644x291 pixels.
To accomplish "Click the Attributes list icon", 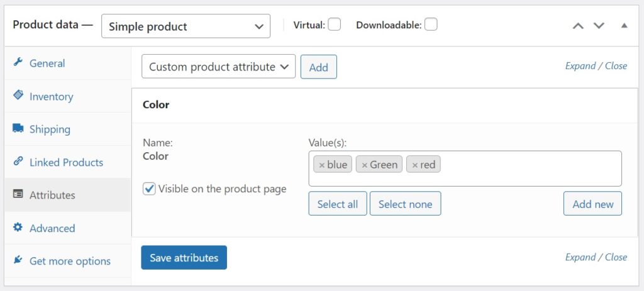I will point(18,194).
